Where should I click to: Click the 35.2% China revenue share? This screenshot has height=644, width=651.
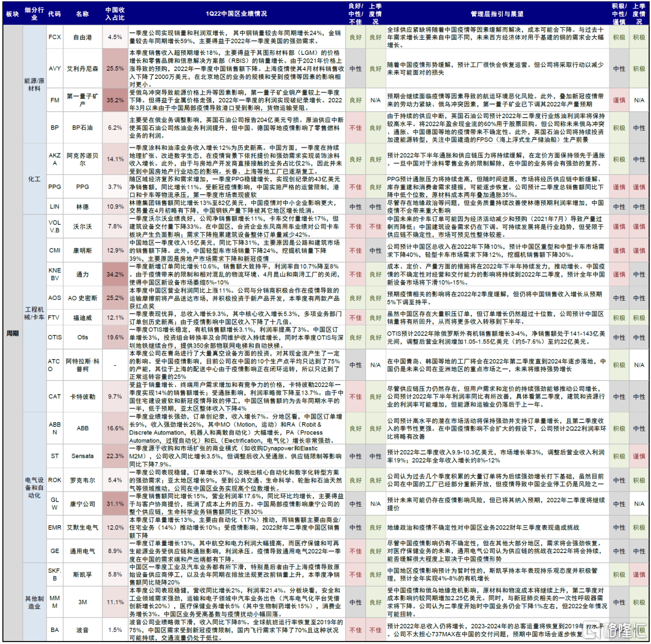pos(115,100)
